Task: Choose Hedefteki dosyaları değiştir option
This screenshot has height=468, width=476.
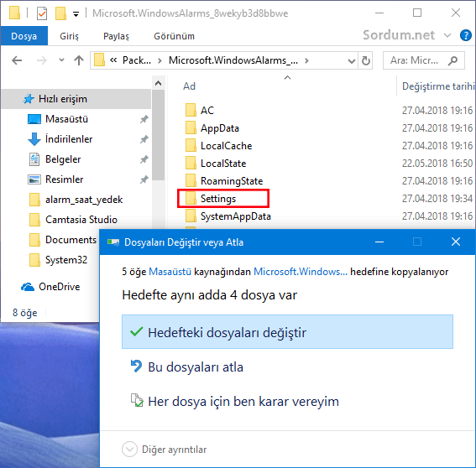Action: (x=287, y=332)
